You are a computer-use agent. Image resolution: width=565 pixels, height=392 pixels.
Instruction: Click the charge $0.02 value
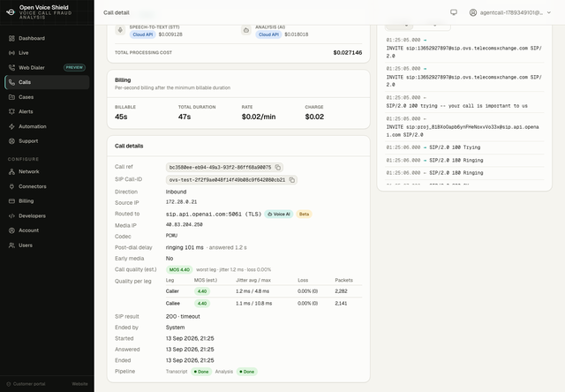314,117
